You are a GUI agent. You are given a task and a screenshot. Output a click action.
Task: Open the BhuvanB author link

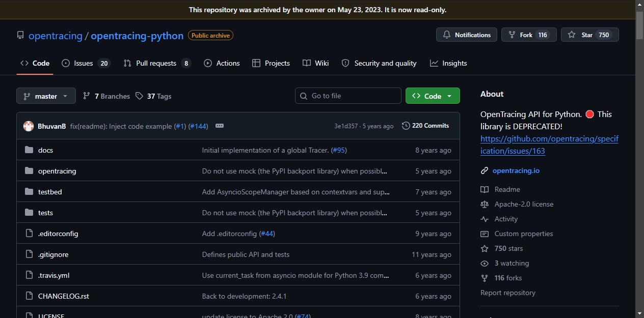pyautogui.click(x=52, y=126)
